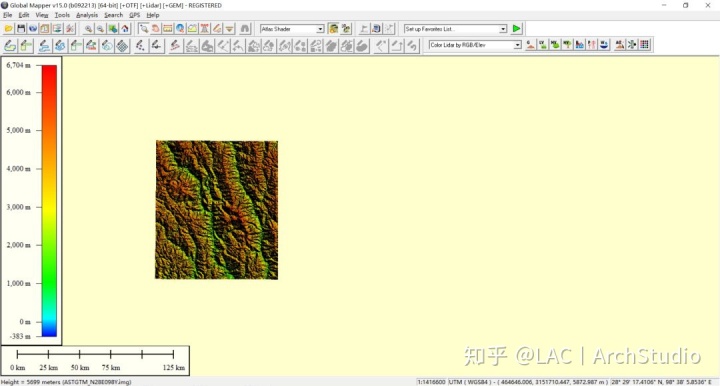Click the Height status bar text

coord(66,382)
